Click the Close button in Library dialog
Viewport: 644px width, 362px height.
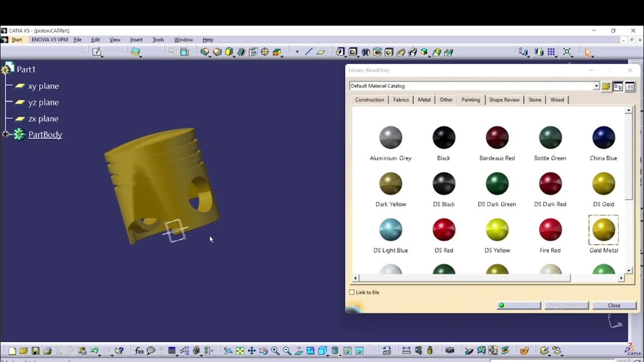(614, 305)
